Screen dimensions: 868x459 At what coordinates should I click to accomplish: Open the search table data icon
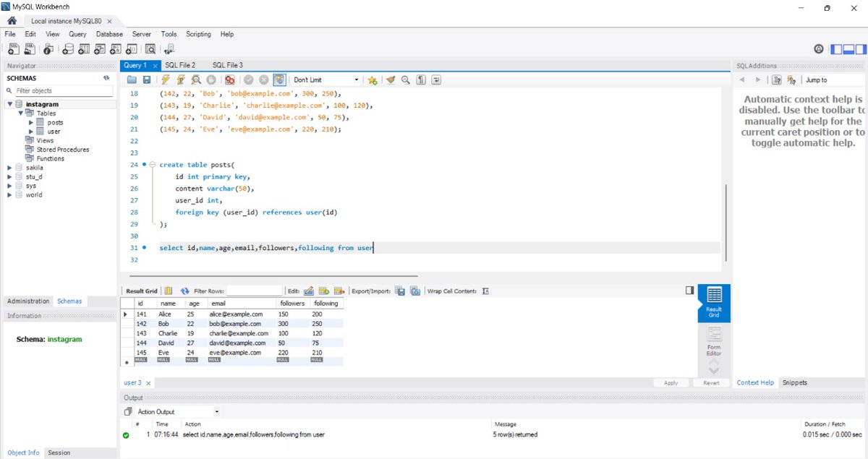coord(150,49)
